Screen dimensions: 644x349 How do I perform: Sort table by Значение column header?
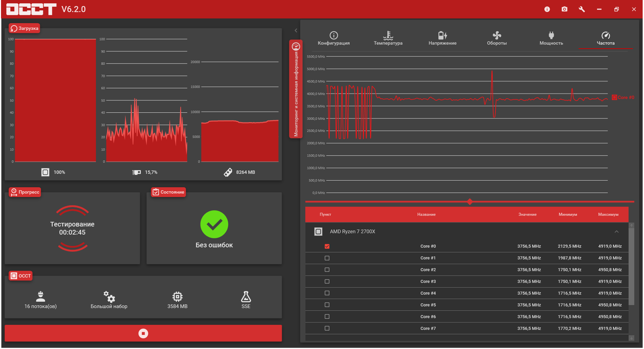[x=527, y=214]
